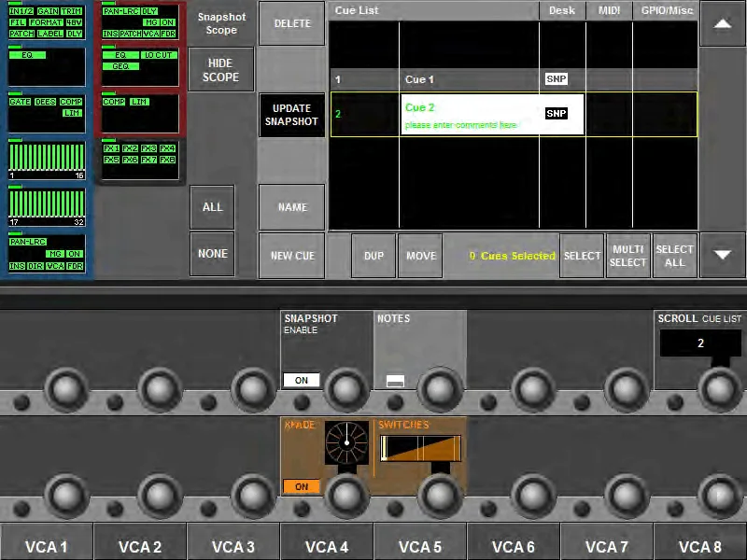747x560 pixels.
Task: Click the SWITCHES encoder knob
Action: click(x=440, y=496)
